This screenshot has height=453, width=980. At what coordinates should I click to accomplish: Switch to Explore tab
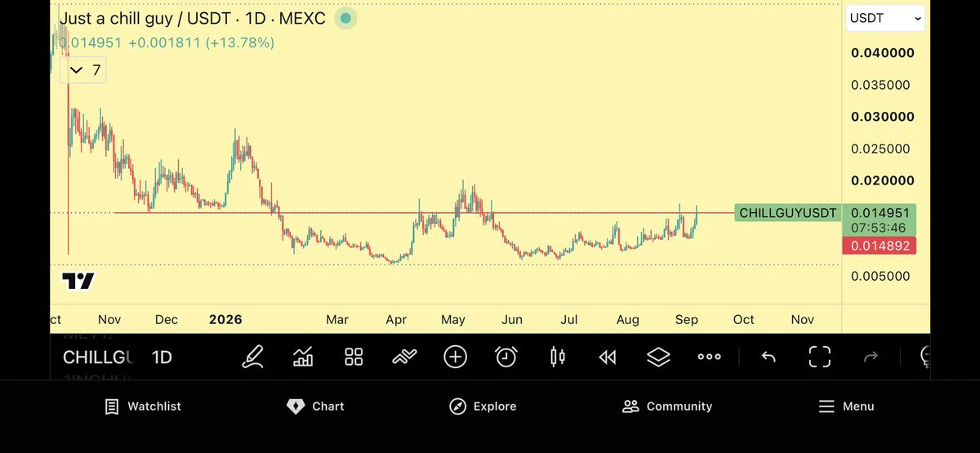[x=483, y=406]
